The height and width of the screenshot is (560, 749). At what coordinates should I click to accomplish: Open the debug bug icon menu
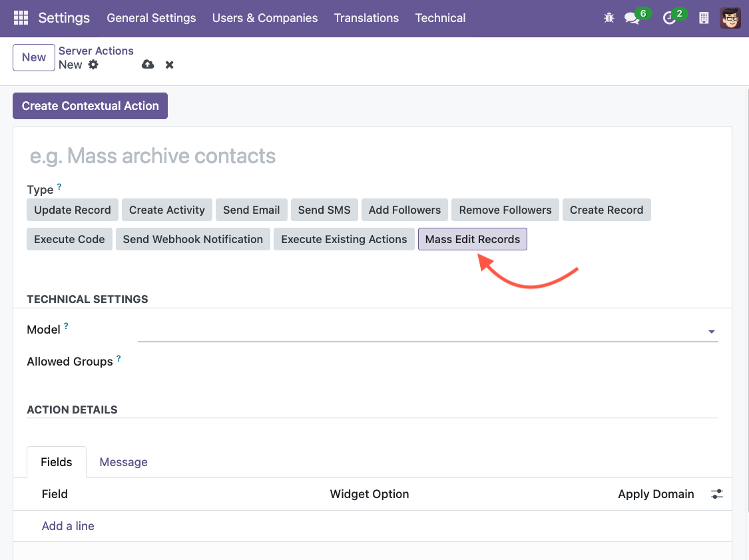pos(609,18)
